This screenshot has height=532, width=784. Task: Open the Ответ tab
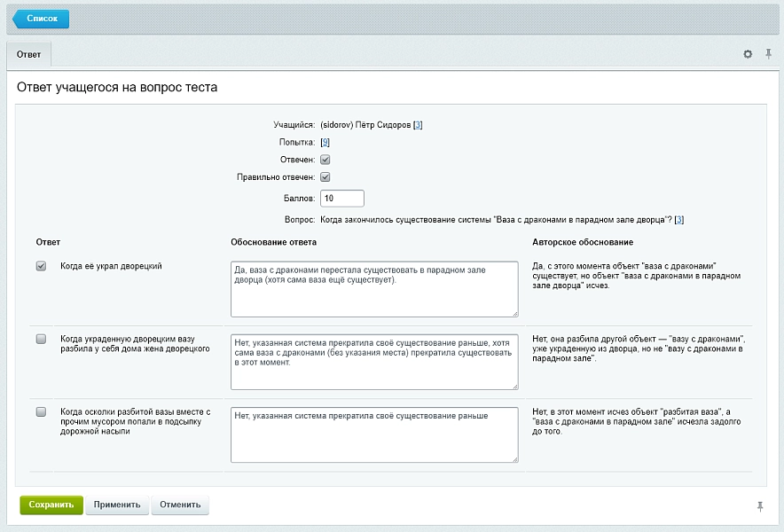pos(28,54)
